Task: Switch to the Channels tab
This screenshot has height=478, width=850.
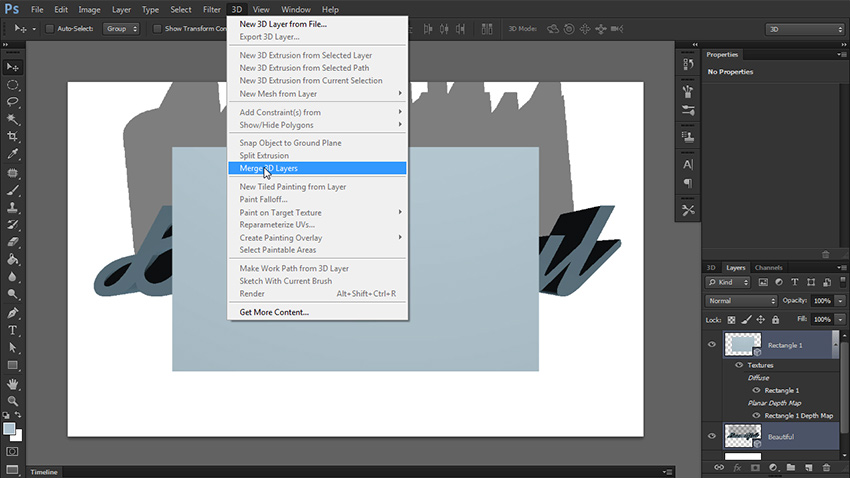Action: (x=768, y=268)
